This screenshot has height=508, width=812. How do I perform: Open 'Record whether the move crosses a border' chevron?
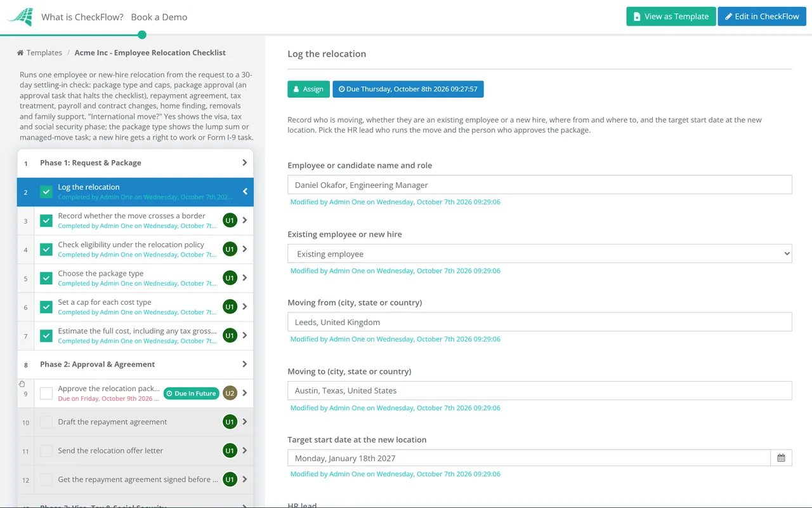[x=245, y=220]
